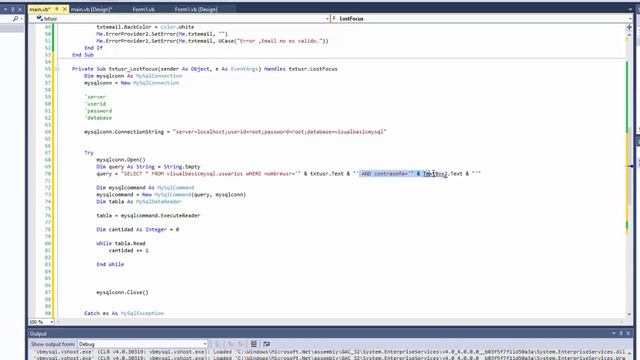Screen dimensions: 640x360
Task: Open the editor tab list dropdown arrow
Action: (630, 9)
